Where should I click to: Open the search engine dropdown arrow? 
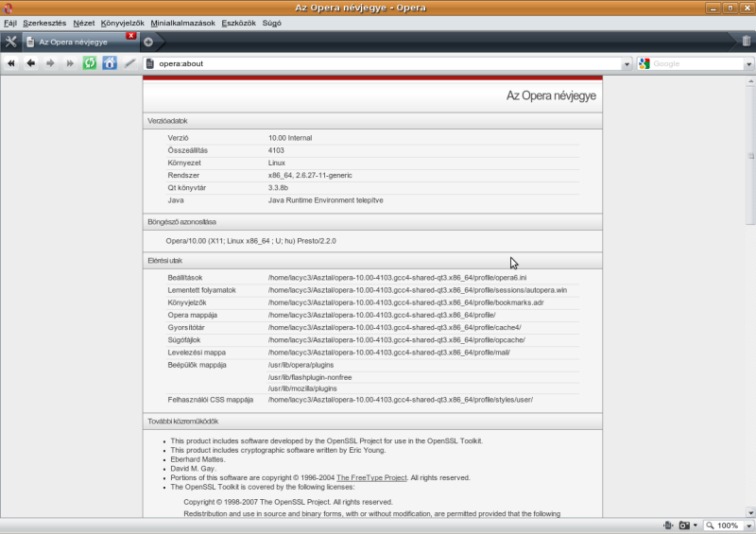point(748,63)
